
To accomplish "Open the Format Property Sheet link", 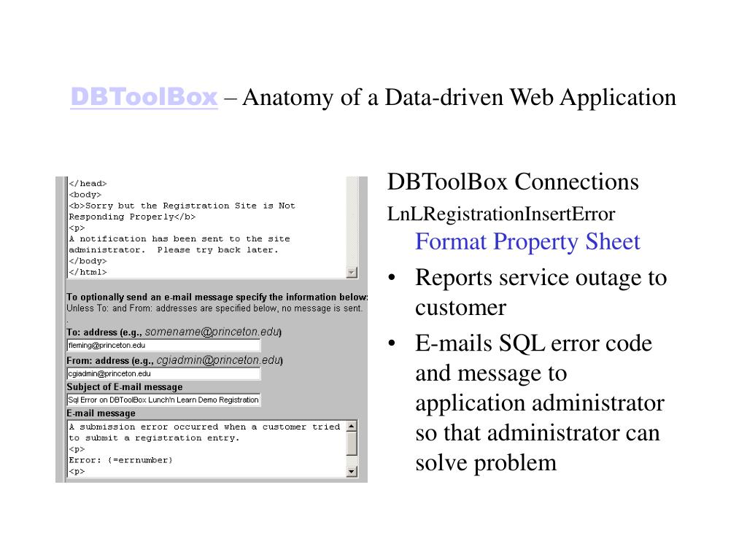I will [x=527, y=242].
